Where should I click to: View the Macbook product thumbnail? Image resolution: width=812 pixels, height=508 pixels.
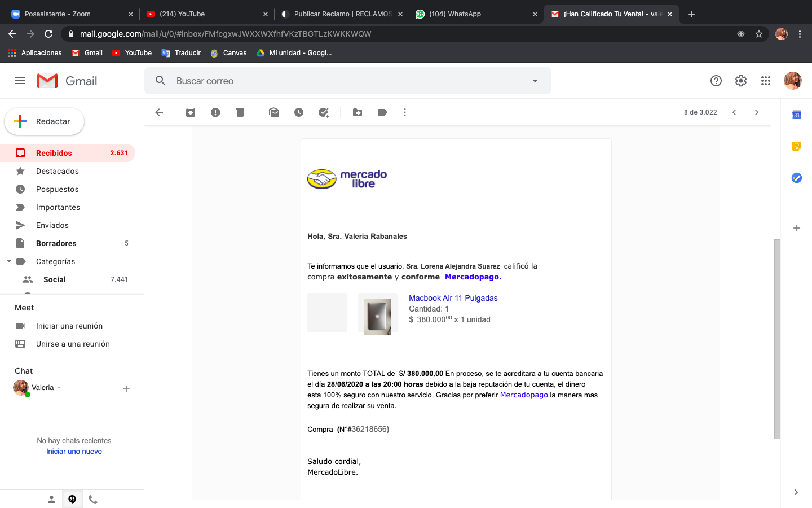point(377,317)
